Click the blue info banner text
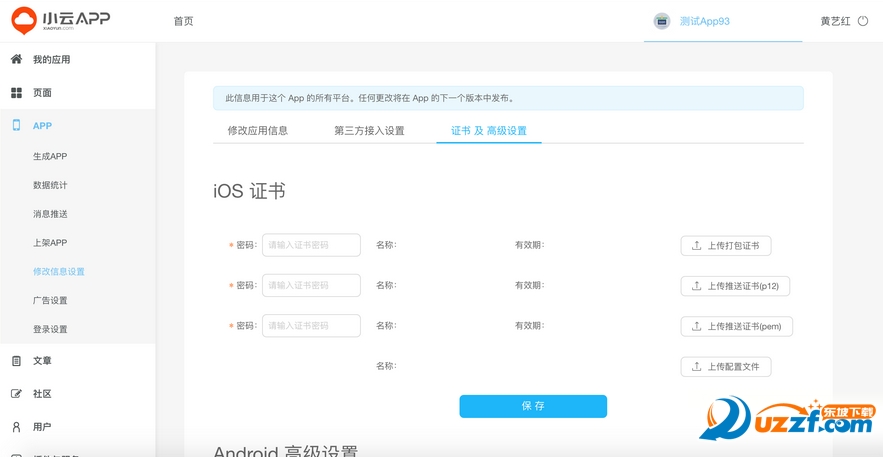This screenshot has width=883, height=457. coord(369,98)
